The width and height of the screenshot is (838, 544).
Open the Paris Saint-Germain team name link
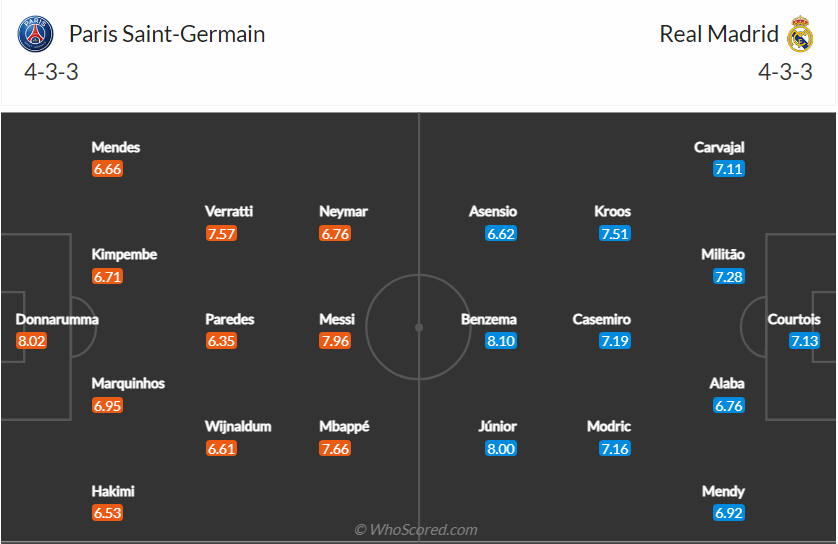pyautogui.click(x=167, y=34)
